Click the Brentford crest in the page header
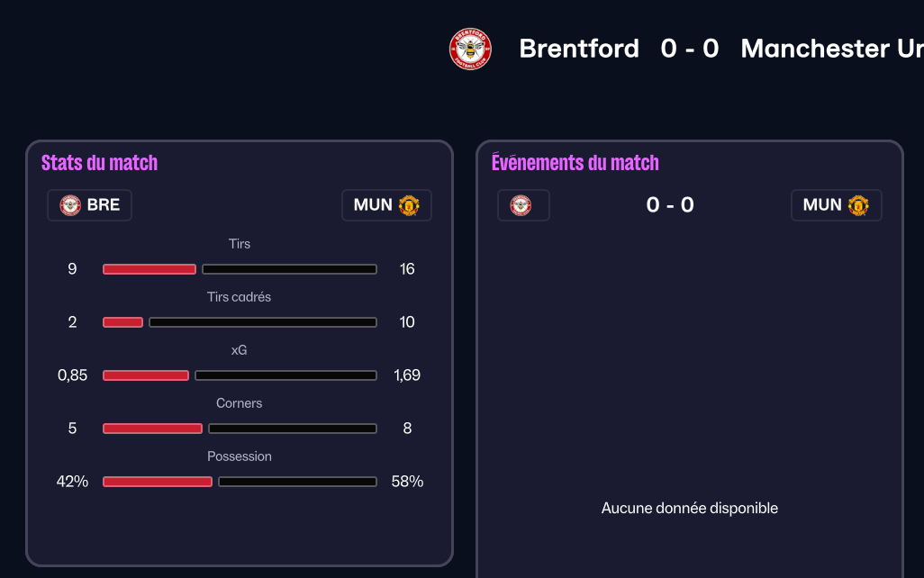This screenshot has height=578, width=924. tap(470, 49)
